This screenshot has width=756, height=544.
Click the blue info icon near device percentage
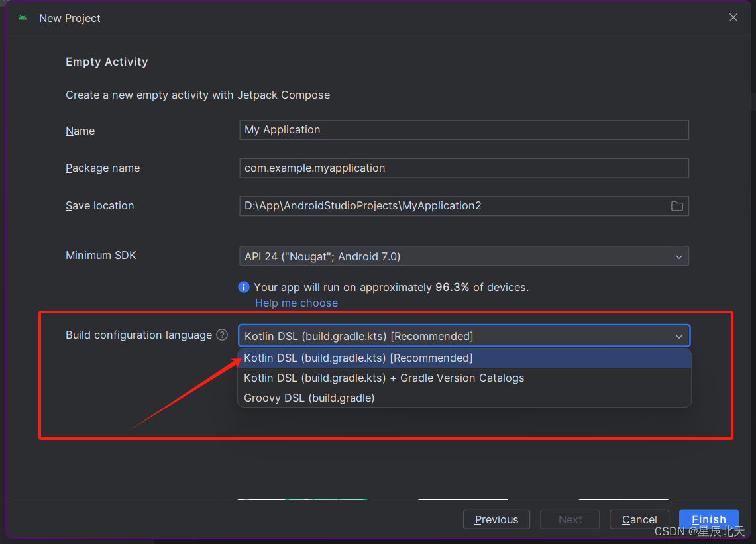(x=244, y=287)
